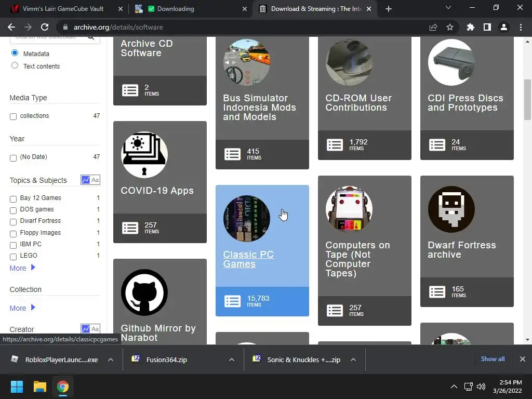Click the list icon on Classic PC Games
The width and height of the screenshot is (532, 399).
(x=232, y=301)
